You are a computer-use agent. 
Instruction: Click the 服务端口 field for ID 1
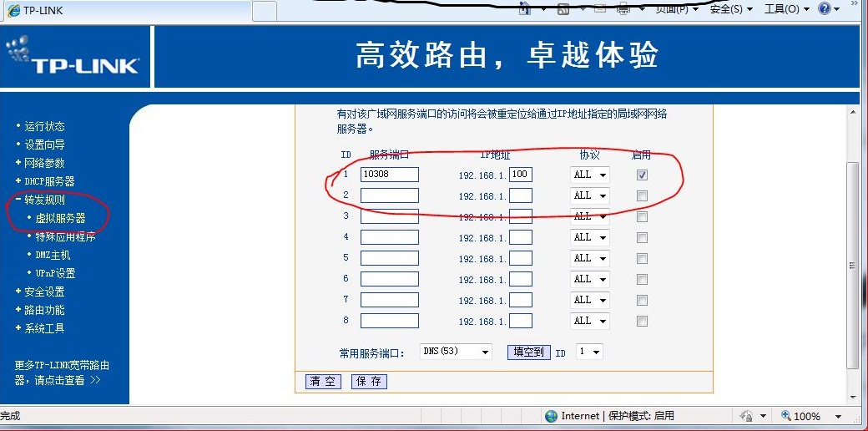(390, 175)
